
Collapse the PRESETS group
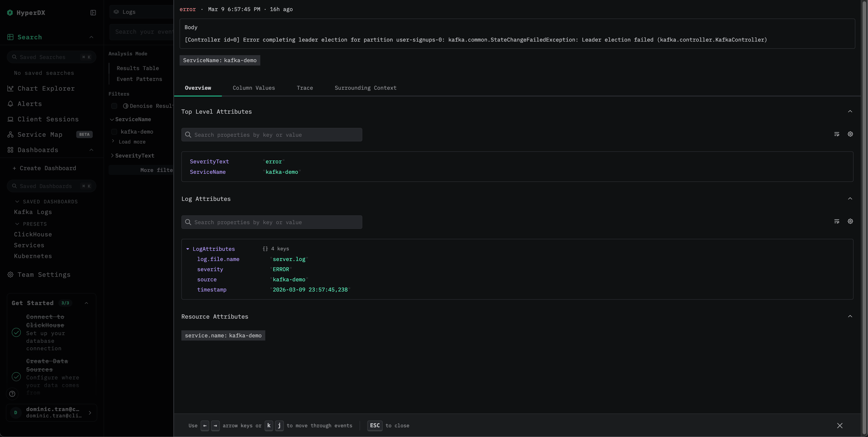[x=17, y=224]
